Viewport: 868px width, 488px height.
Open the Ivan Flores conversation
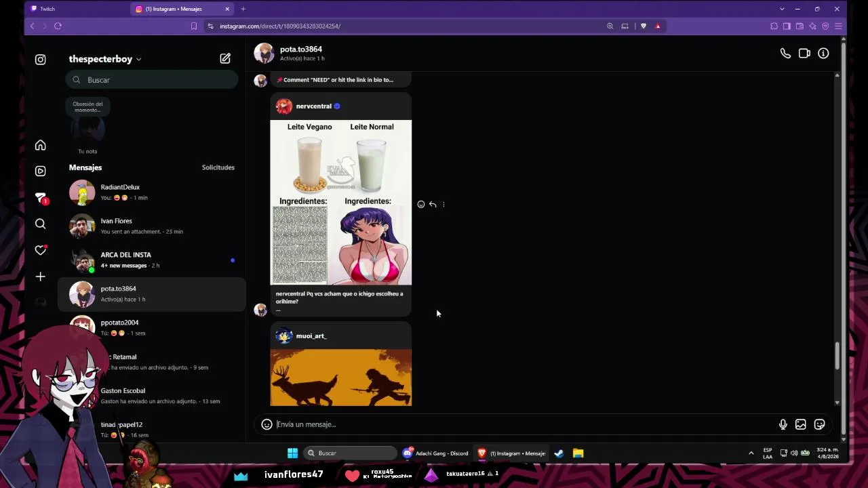click(152, 226)
